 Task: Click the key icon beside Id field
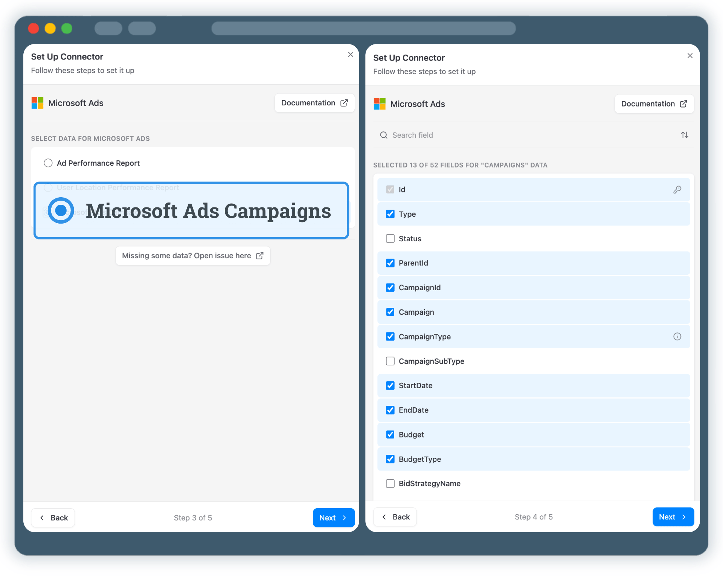[x=677, y=189]
